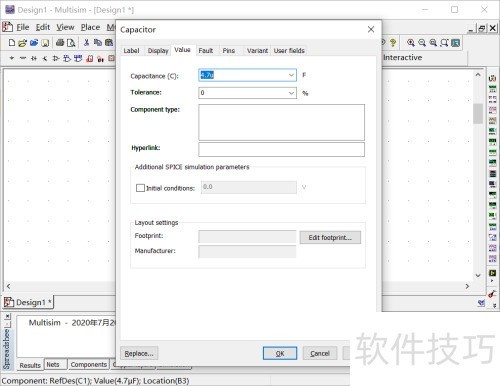Viewport: 500px width, 386px height.
Task: Open Print Preview from the toolbar
Action: click(x=71, y=43)
